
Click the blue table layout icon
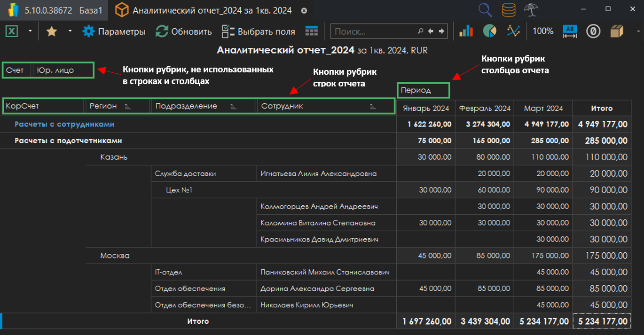pos(312,31)
